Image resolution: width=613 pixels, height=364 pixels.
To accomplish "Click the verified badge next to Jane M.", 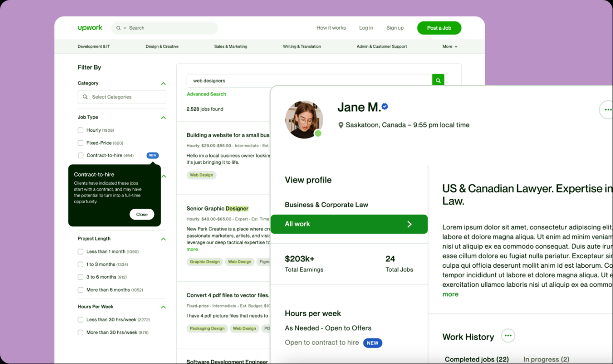I will pos(385,106).
